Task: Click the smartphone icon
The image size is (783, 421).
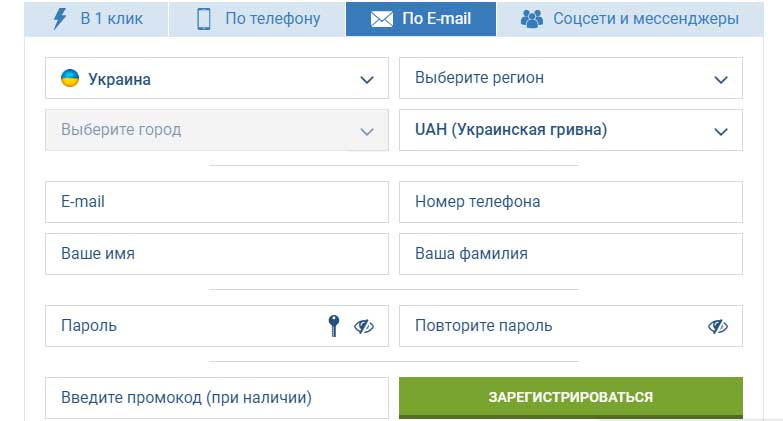Action: [205, 18]
